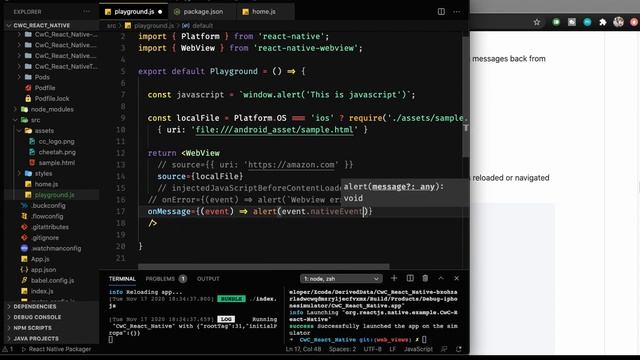The image size is (640, 360).
Task: Collapse the src folder
Action: [x=35, y=120]
